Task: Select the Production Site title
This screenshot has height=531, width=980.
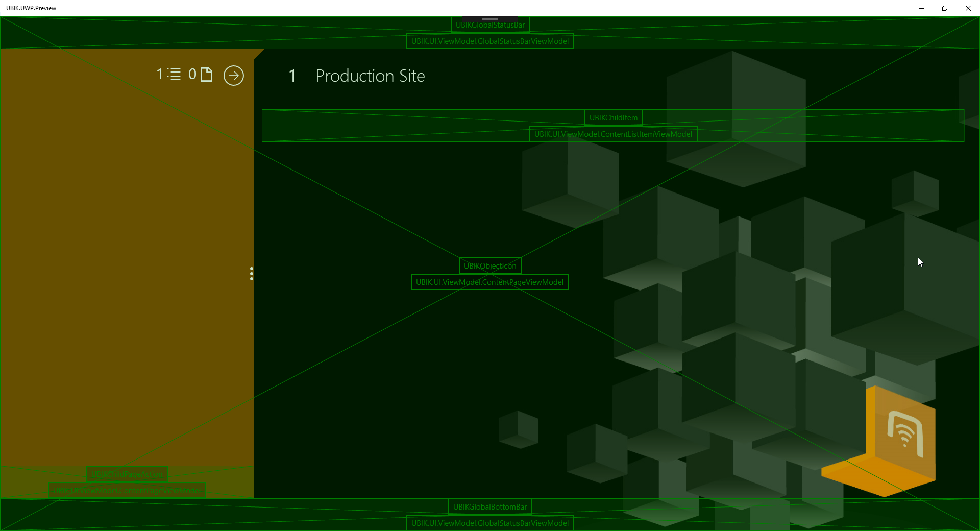Action: [370, 76]
